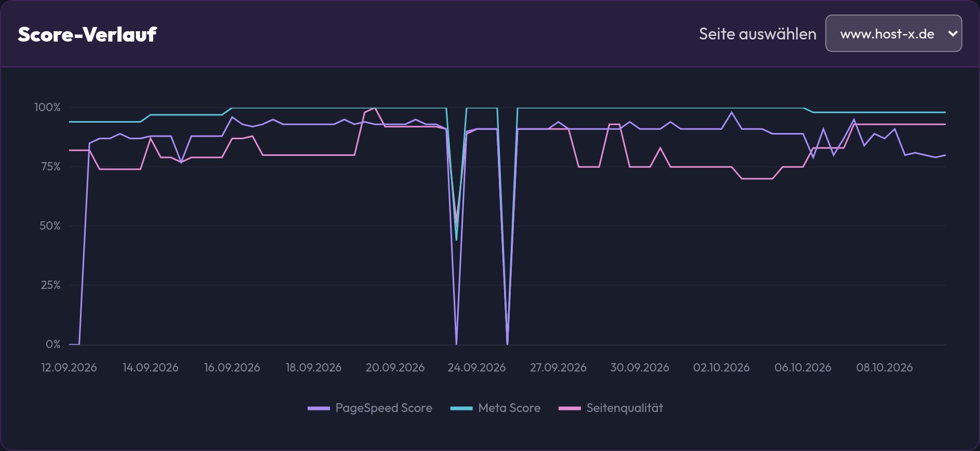Click the 100% axis label

pos(47,107)
